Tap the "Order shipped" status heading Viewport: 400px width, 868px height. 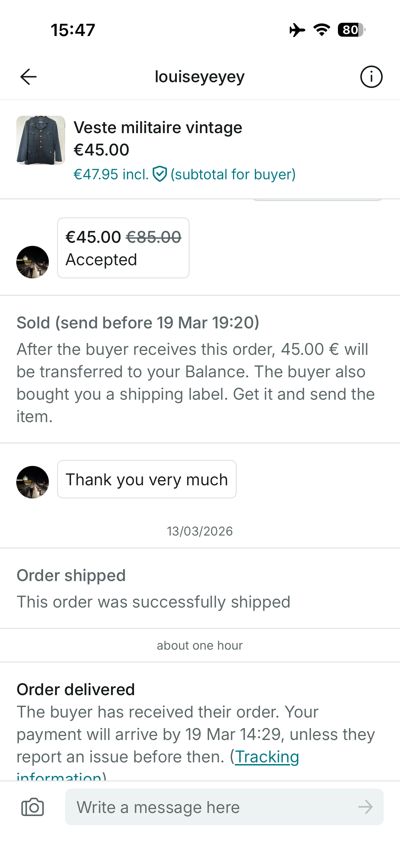(x=71, y=575)
